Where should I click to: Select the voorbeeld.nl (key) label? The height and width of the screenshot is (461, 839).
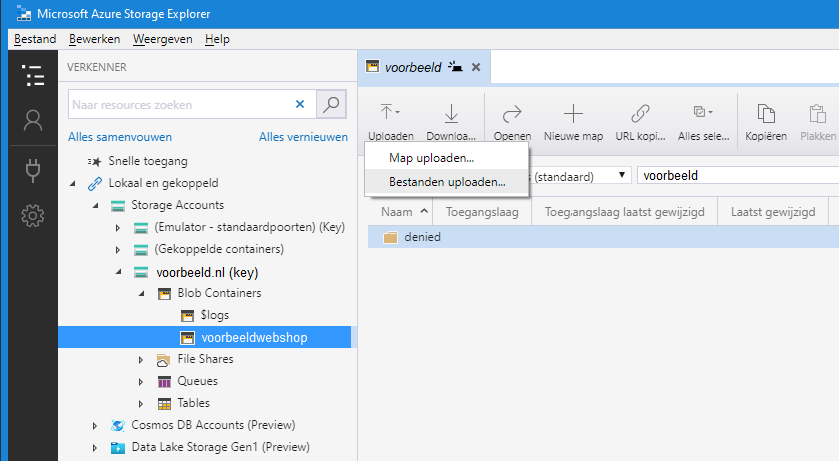pyautogui.click(x=208, y=273)
